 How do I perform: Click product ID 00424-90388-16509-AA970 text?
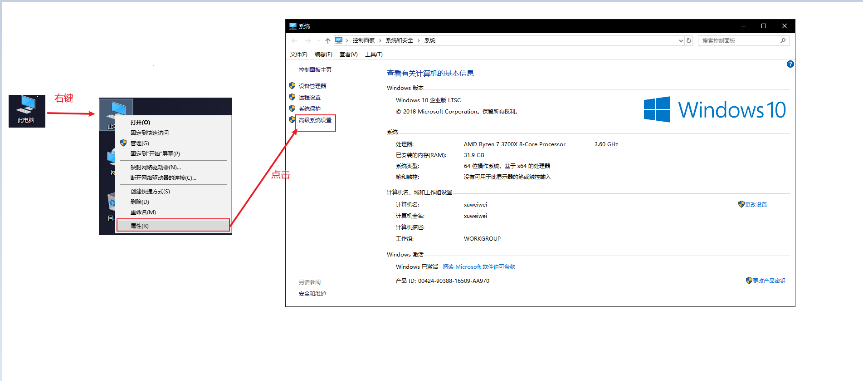(x=454, y=281)
